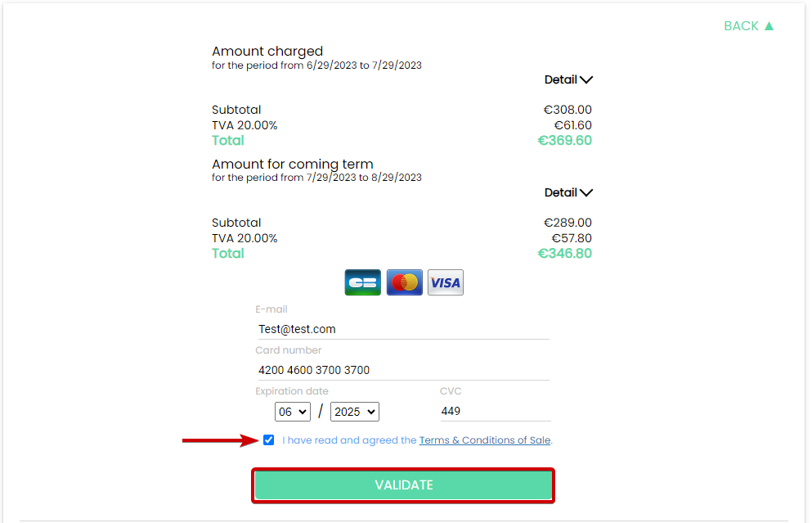
Task: Click the €369.60 total amount
Action: (564, 141)
